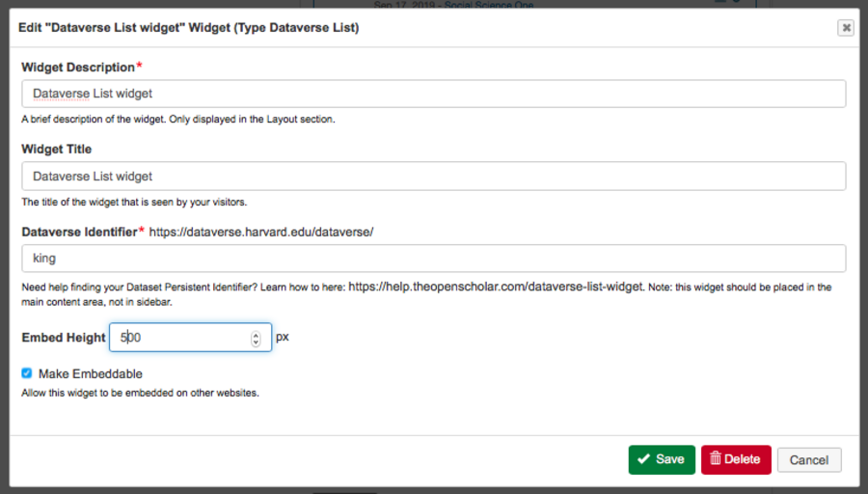
Task: Click the Widget Title label
Action: click(x=57, y=150)
